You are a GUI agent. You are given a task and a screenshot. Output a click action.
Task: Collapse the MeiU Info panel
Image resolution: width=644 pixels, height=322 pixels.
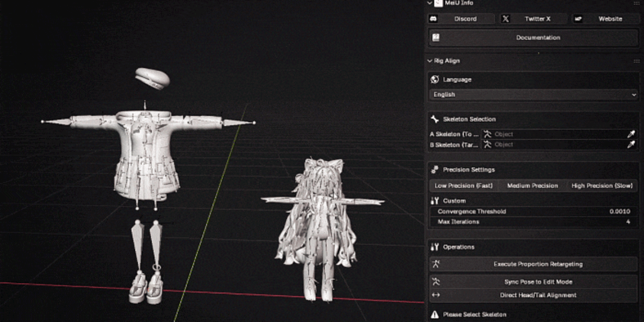coord(430,3)
